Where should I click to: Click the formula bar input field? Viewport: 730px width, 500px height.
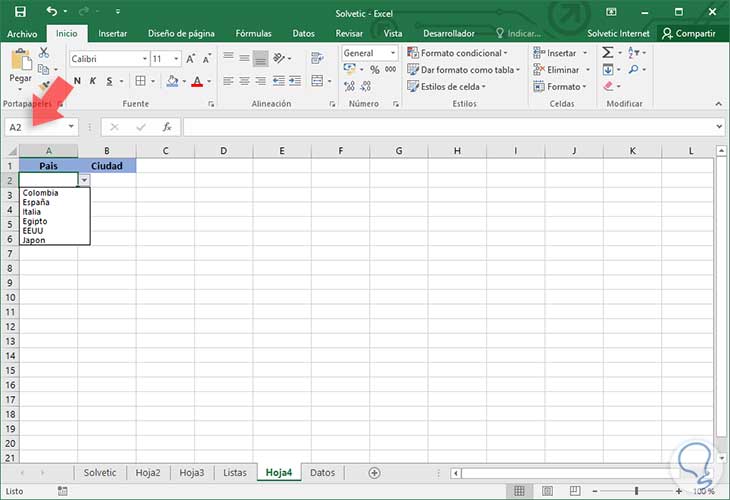click(449, 127)
